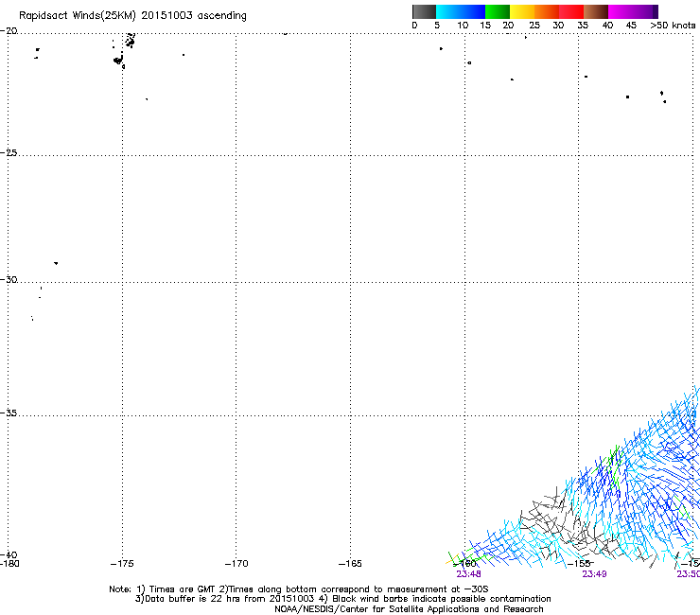Viewport: 700px width, 615px height.
Task: Pick the yellow 20–25 knot legend segment
Action: pyautogui.click(x=522, y=11)
